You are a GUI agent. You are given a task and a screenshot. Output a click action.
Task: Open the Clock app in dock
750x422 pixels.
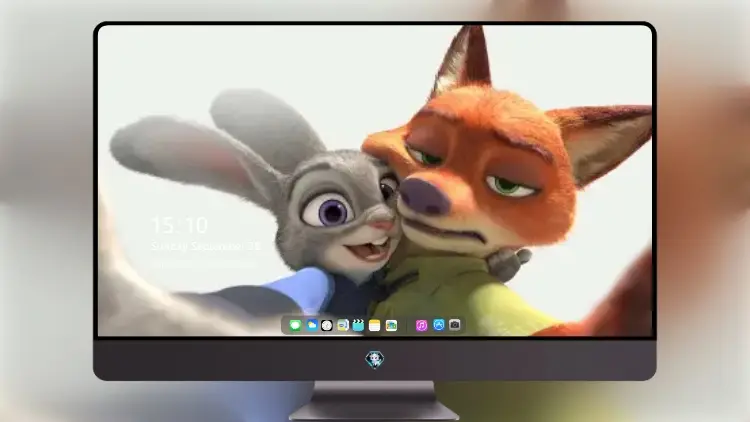[x=327, y=325]
